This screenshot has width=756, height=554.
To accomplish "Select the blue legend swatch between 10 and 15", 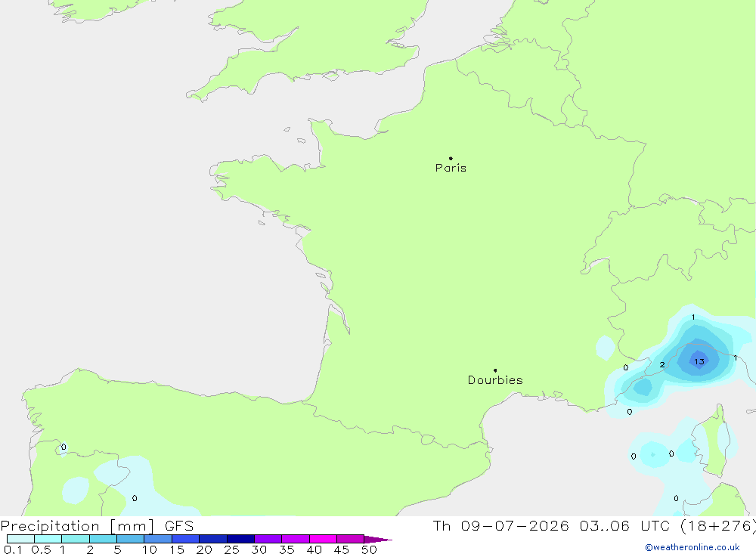I will 158,539.
